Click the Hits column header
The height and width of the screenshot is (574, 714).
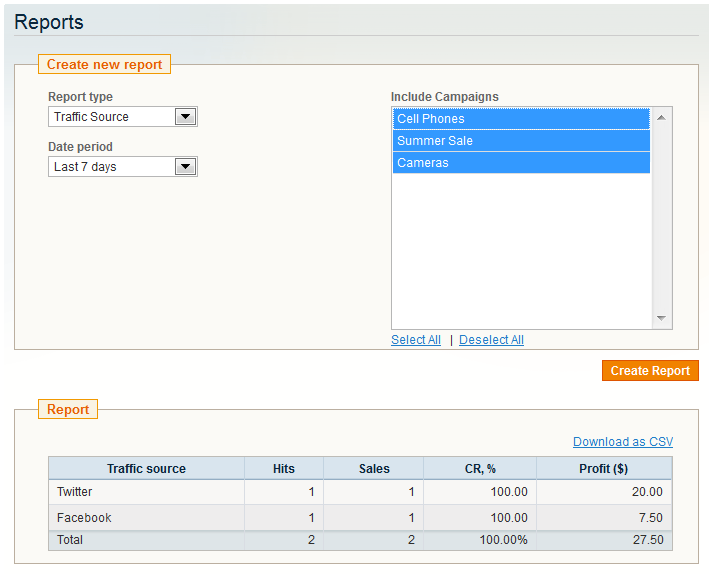pos(284,469)
